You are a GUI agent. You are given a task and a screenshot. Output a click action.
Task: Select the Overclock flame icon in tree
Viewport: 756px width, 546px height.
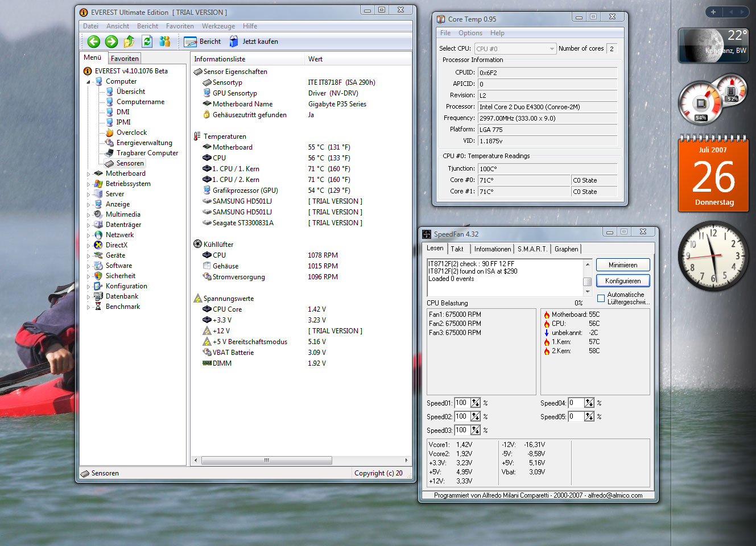(109, 133)
